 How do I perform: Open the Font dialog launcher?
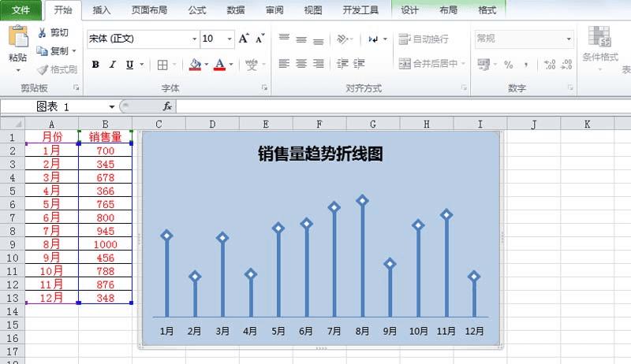[264, 87]
